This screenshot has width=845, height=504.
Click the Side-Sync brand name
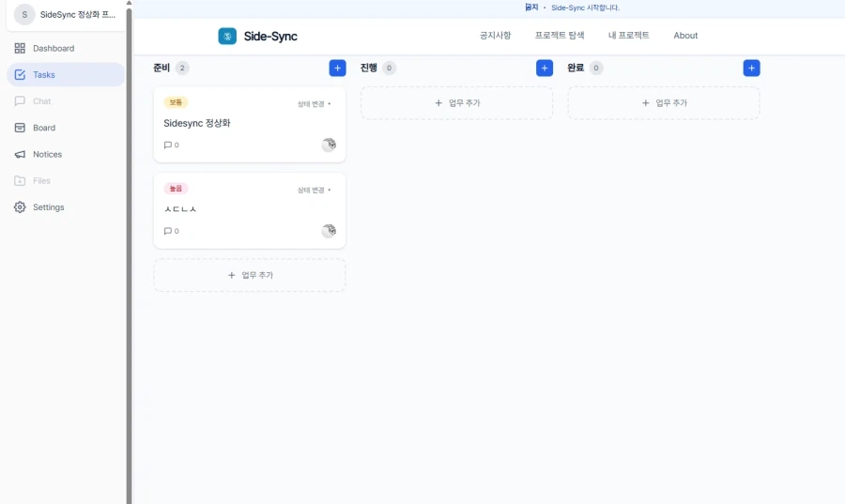click(270, 36)
